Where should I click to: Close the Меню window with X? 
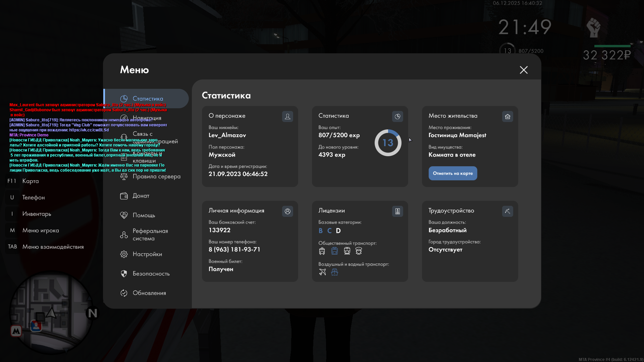524,70
